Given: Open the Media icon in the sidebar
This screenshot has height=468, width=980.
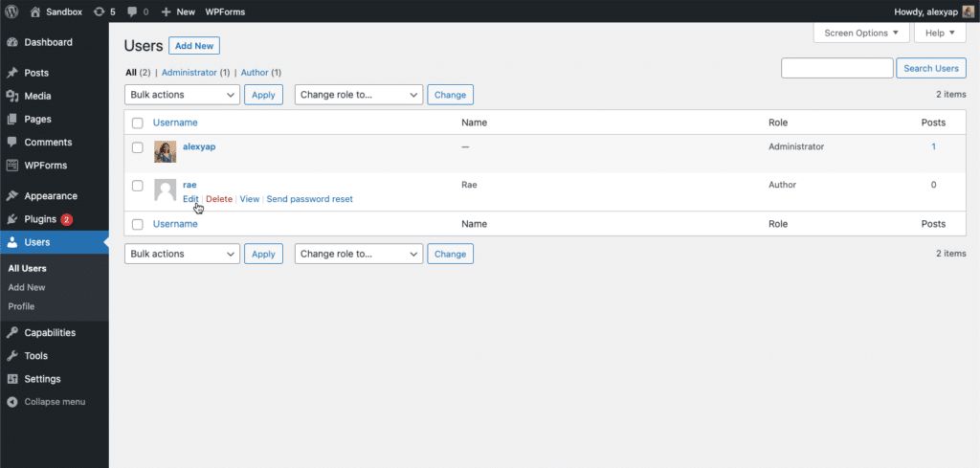Looking at the screenshot, I should click(11, 96).
